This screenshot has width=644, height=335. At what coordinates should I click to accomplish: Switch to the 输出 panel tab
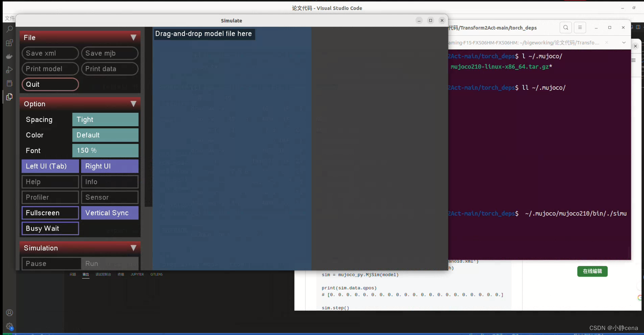coord(86,274)
